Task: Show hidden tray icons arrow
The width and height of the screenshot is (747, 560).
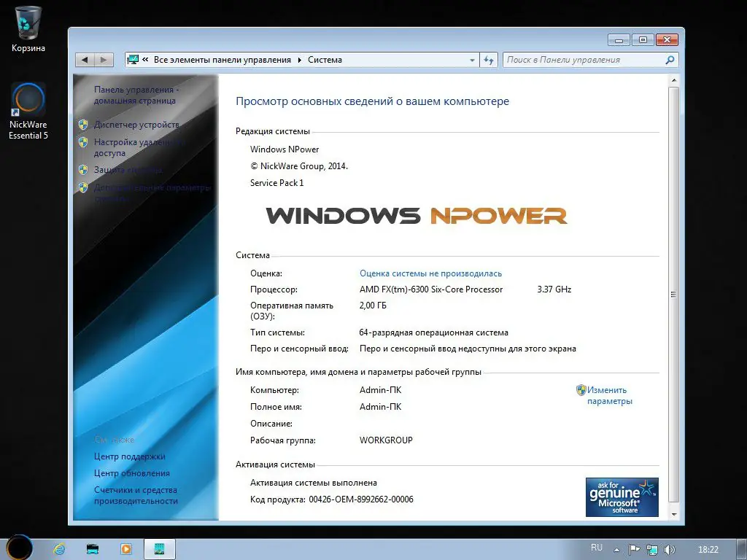Action: (x=616, y=550)
